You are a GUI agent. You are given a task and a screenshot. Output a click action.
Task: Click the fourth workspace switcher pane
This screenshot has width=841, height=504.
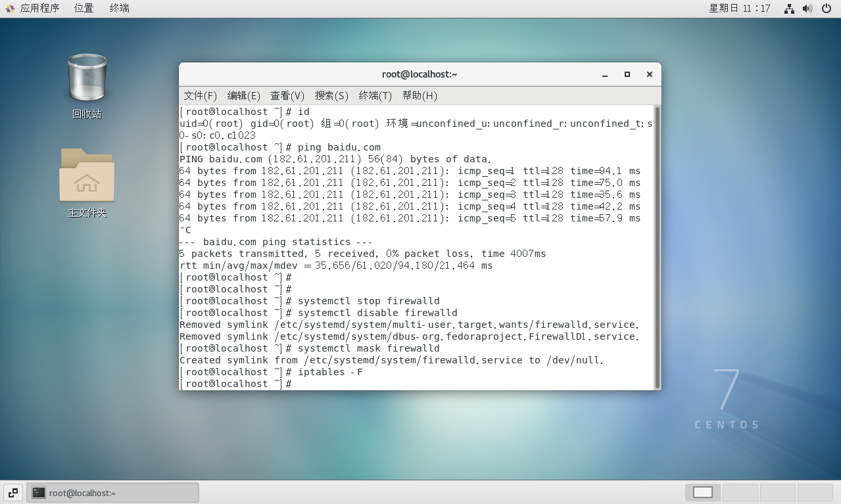tap(815, 492)
